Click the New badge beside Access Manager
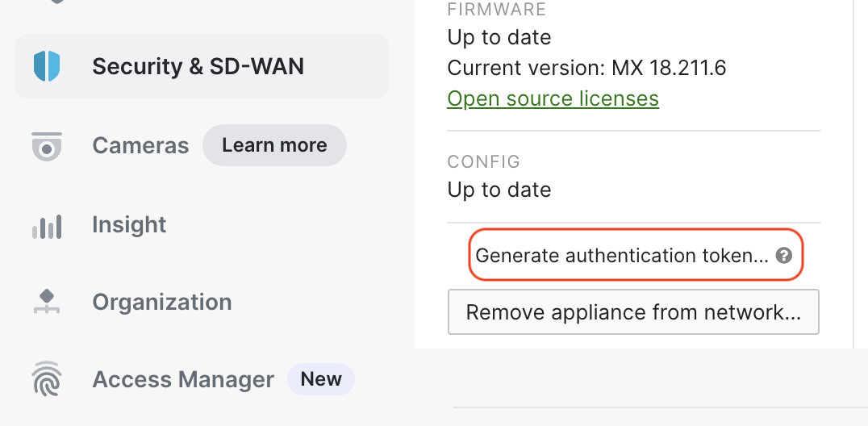 coord(321,379)
